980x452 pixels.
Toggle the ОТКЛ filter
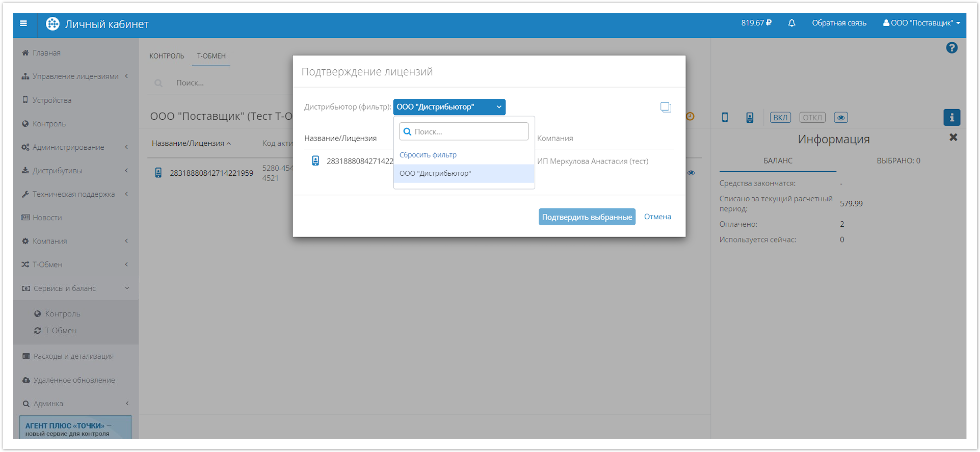(812, 118)
